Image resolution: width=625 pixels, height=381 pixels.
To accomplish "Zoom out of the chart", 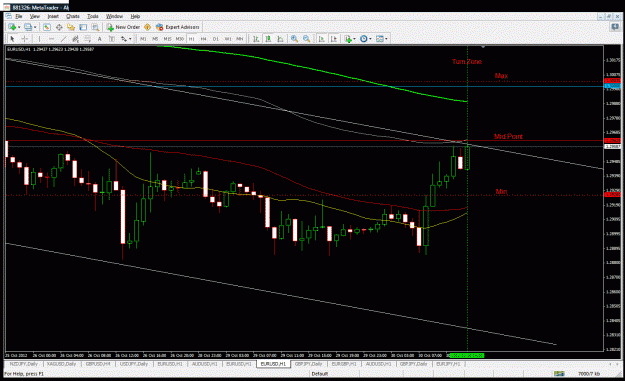I will pos(307,39).
